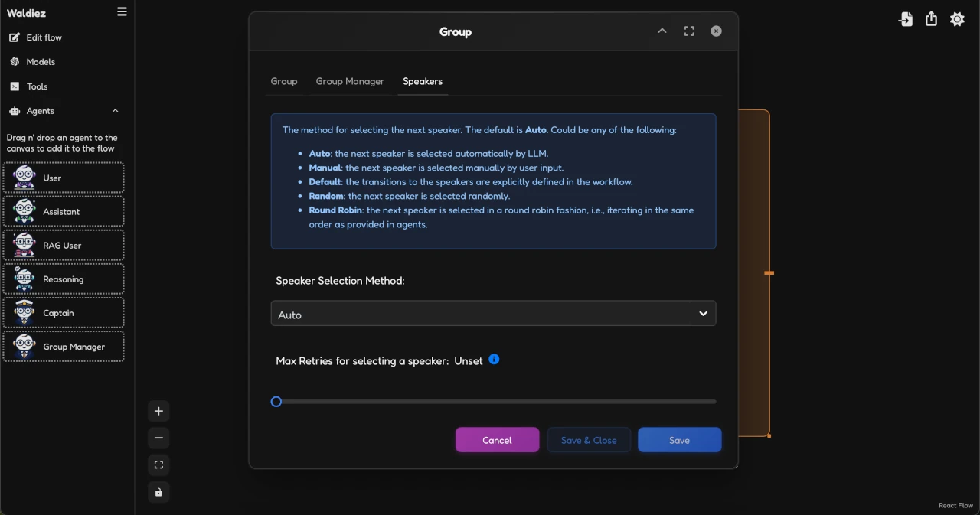Click the Max Retries info icon

coord(494,359)
